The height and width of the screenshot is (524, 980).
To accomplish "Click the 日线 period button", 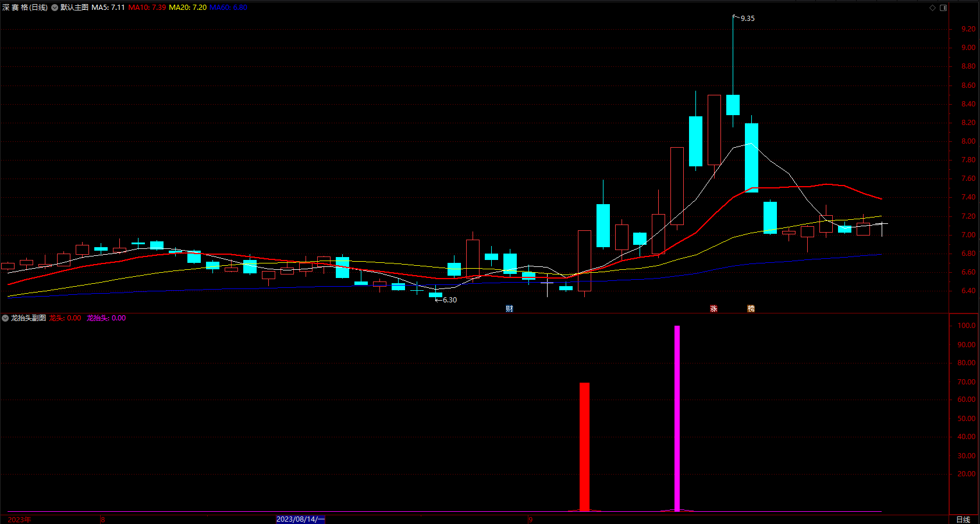I will tap(963, 519).
